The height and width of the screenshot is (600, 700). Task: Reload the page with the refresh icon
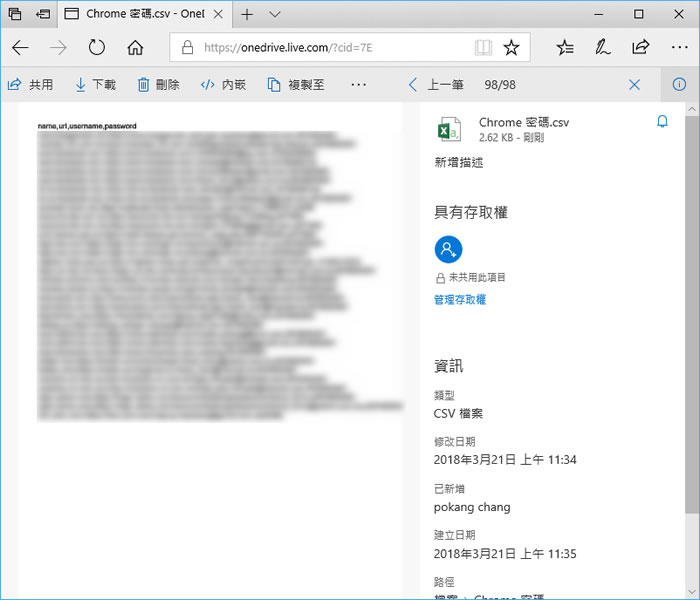click(x=96, y=47)
